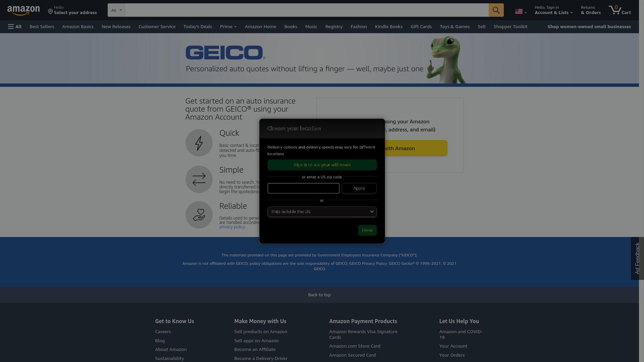Open About Amazon footer link
The height and width of the screenshot is (362, 644).
click(x=171, y=350)
